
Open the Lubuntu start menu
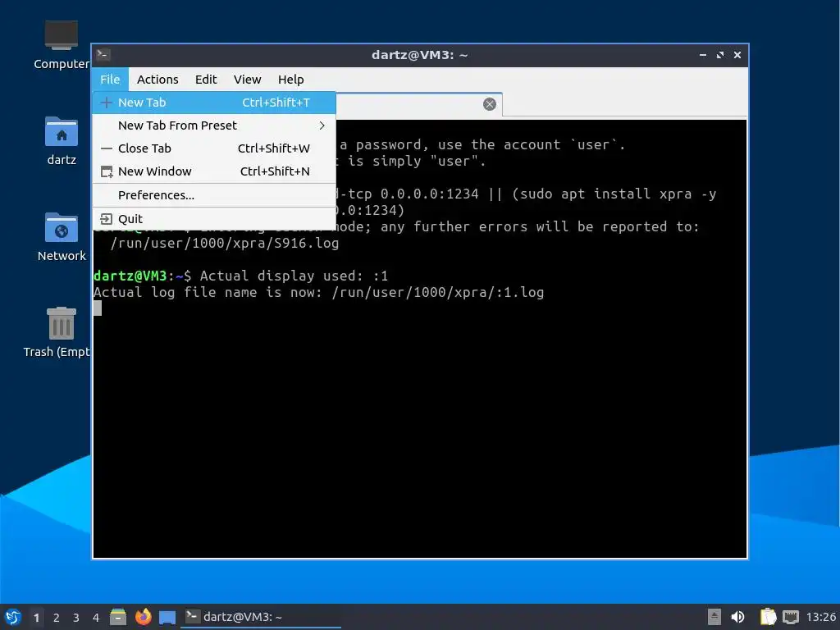point(13,617)
